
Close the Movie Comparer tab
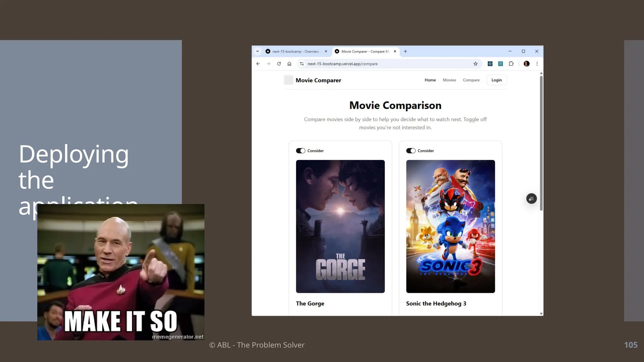(x=395, y=51)
